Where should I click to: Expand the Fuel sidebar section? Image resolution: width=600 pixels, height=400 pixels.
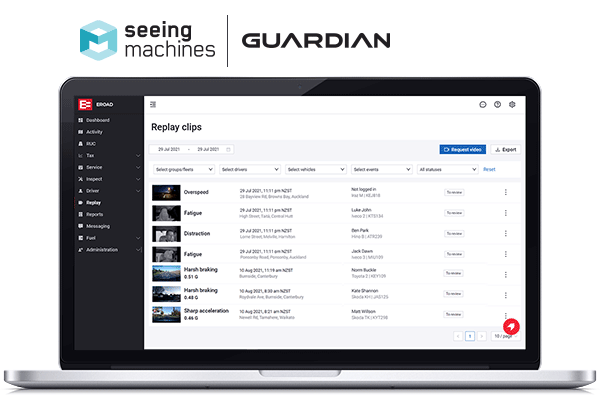tap(138, 238)
